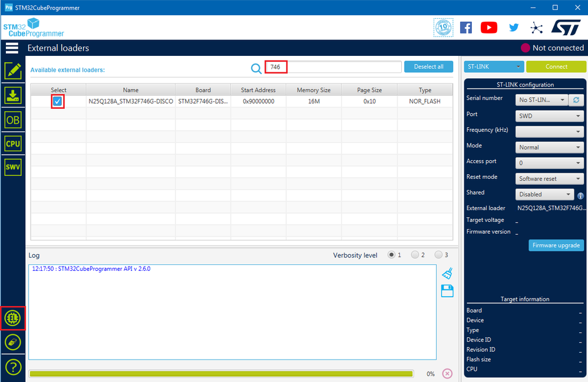Open the CPU view icon
The width and height of the screenshot is (588, 382).
tap(13, 144)
